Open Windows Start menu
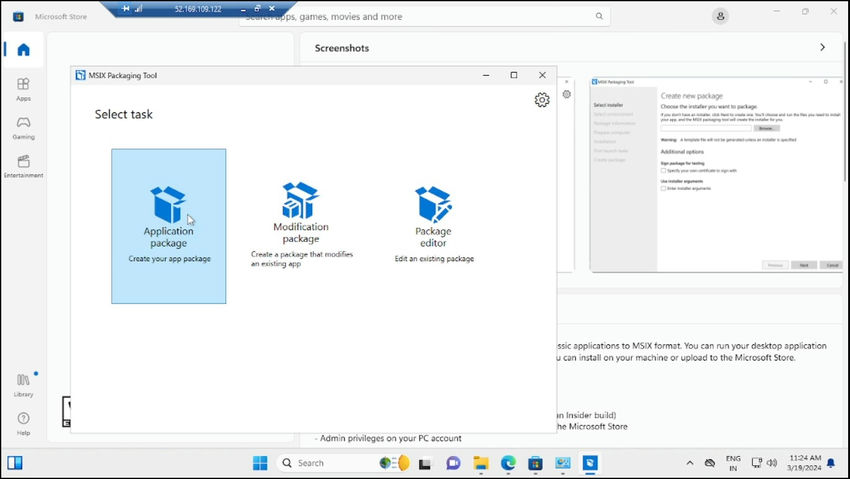The image size is (850, 479). pos(260,463)
